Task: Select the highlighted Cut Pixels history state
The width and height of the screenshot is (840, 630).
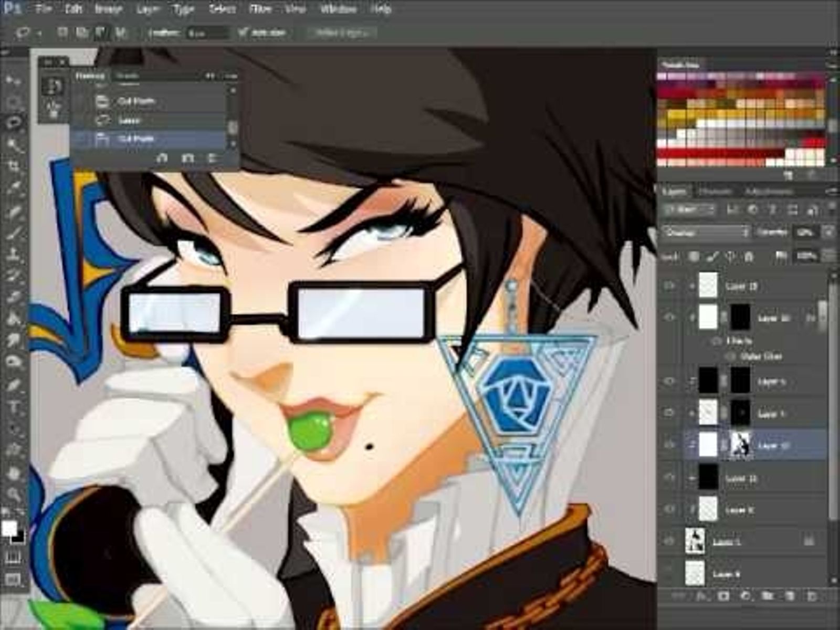Action: pyautogui.click(x=149, y=139)
